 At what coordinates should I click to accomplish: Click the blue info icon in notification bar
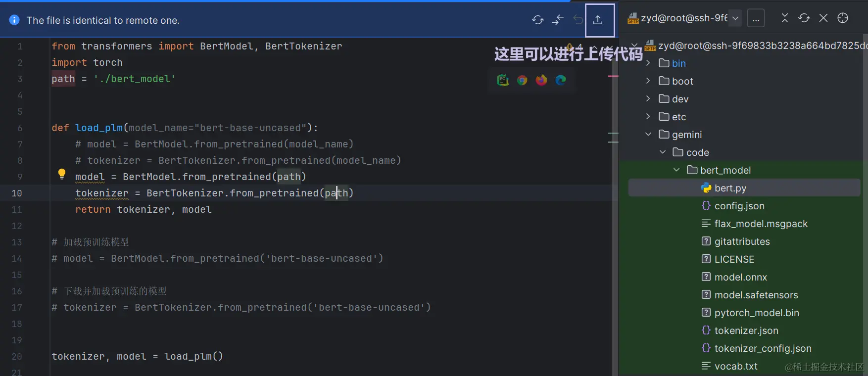click(14, 20)
